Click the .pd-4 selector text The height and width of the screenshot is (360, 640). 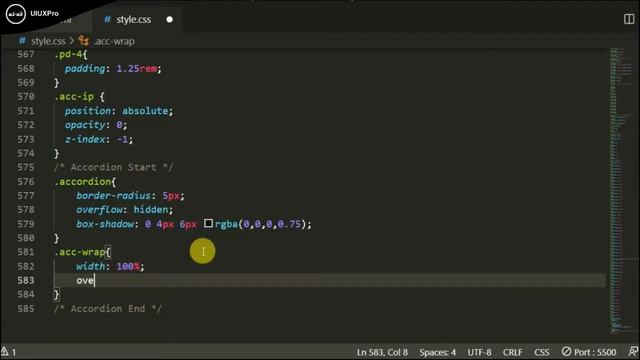pyautogui.click(x=68, y=54)
